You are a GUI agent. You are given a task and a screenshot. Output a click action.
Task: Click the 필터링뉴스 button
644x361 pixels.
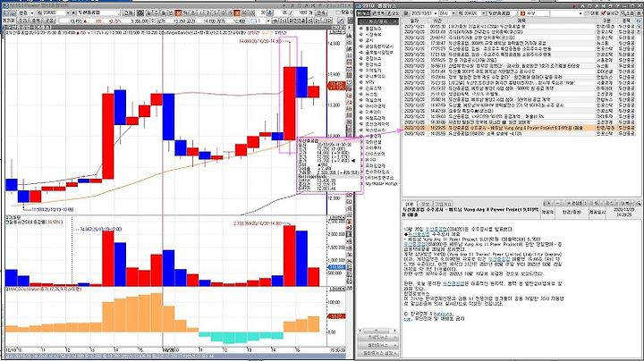tap(377, 346)
